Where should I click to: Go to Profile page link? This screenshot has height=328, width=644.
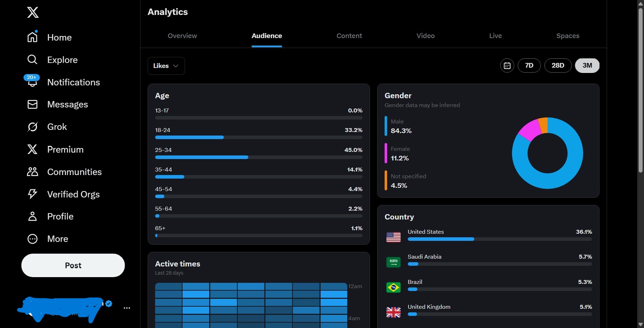click(60, 216)
